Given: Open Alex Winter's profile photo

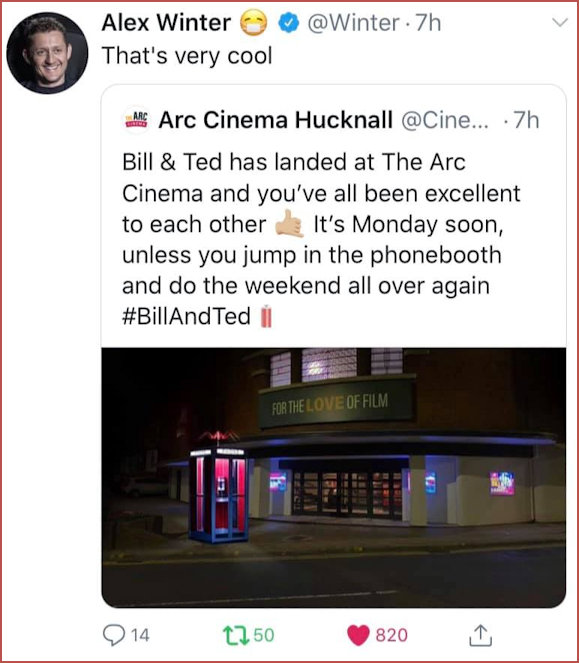Looking at the screenshot, I should coord(47,53).
